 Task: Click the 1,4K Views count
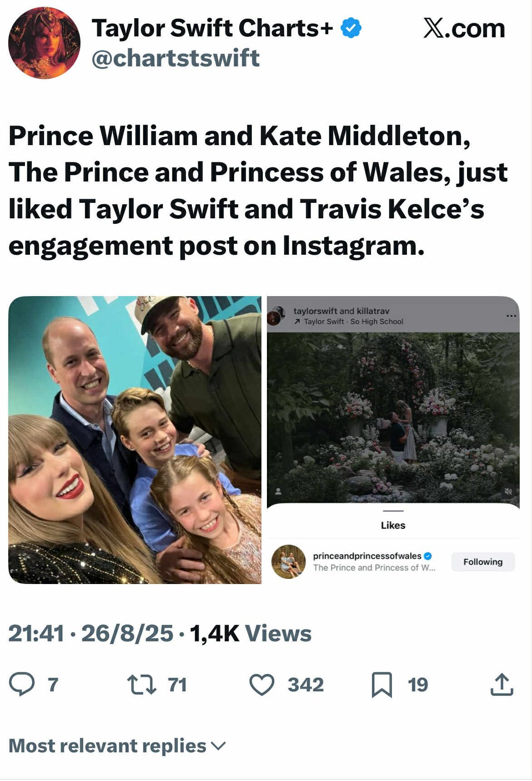(x=251, y=633)
